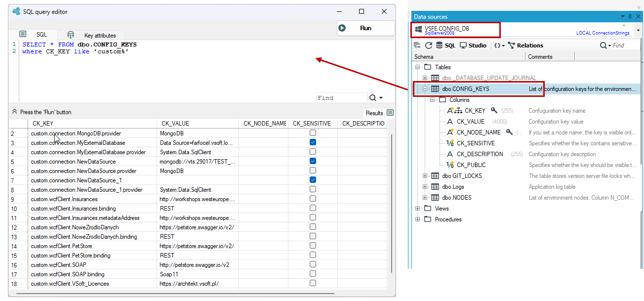Click the results grid icon next to Results
Screen dimensions: 644x301
click(x=390, y=113)
